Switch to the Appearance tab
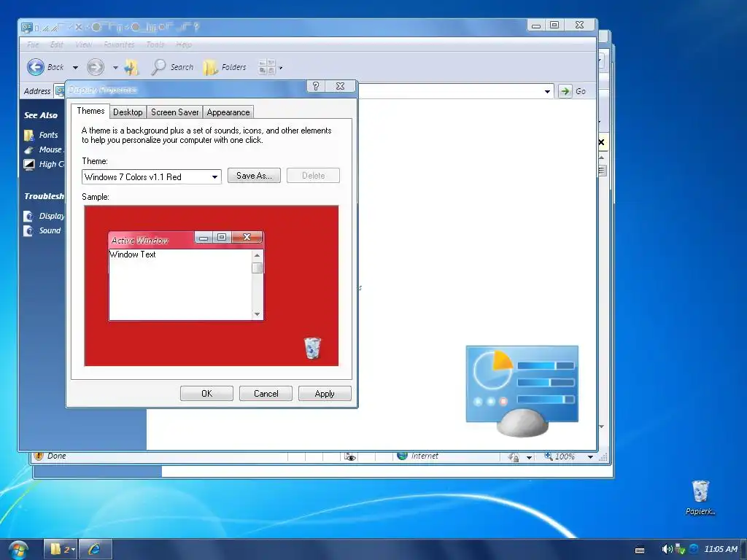The height and width of the screenshot is (560, 747). click(228, 112)
